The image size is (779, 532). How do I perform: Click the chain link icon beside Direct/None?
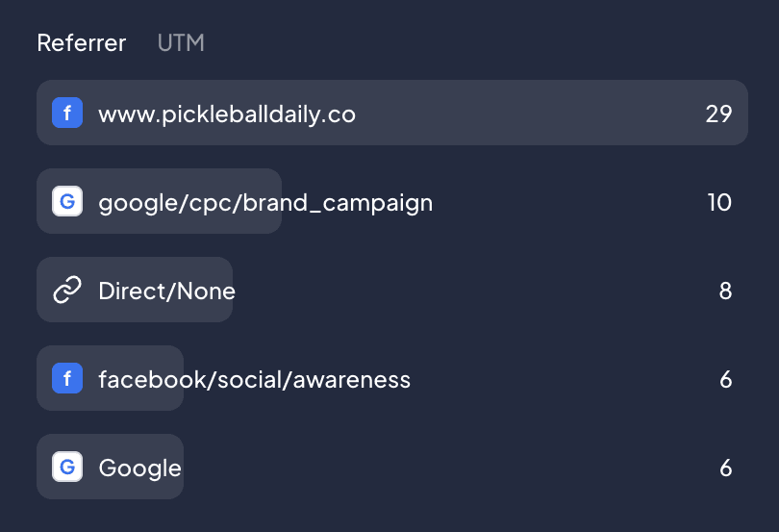point(67,291)
